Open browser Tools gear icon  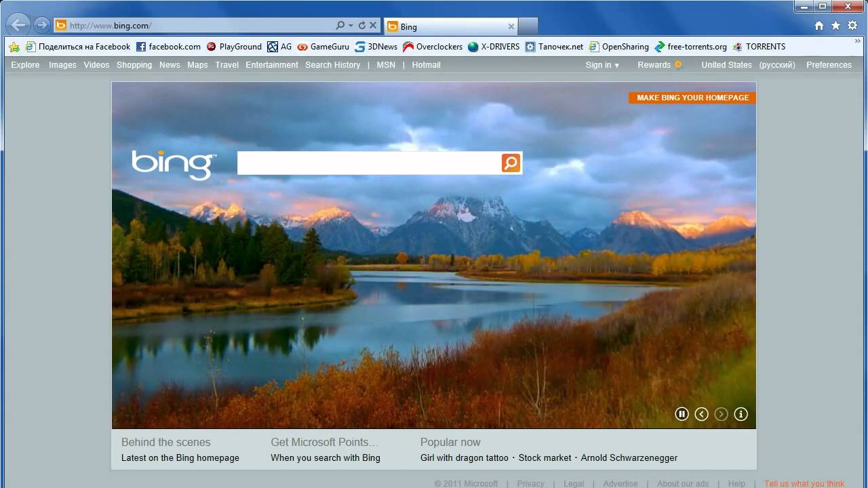tap(852, 26)
